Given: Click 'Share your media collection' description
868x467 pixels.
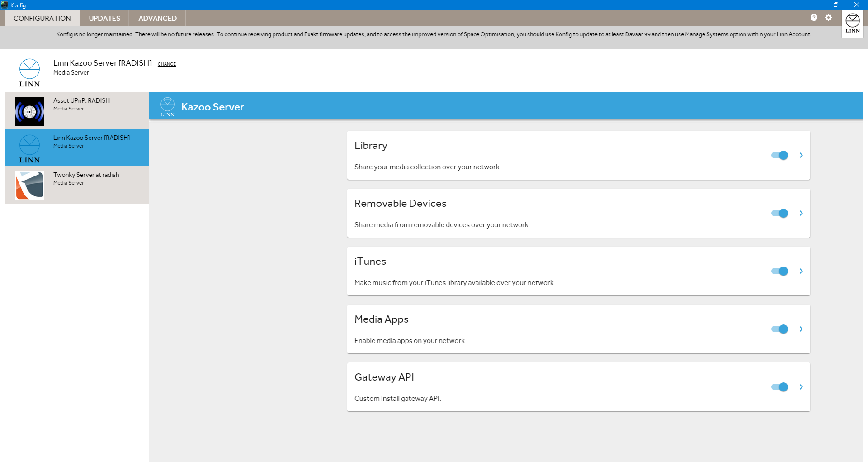Looking at the screenshot, I should pos(428,167).
